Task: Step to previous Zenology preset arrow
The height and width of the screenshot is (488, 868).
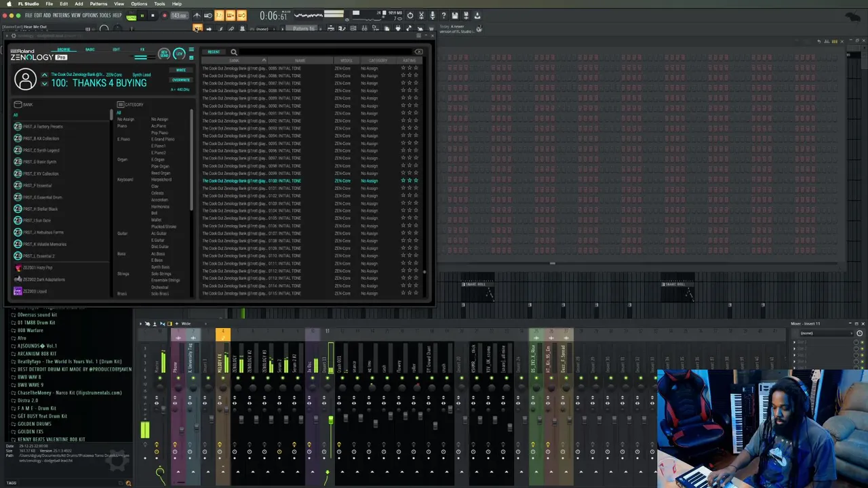Action: (x=44, y=75)
